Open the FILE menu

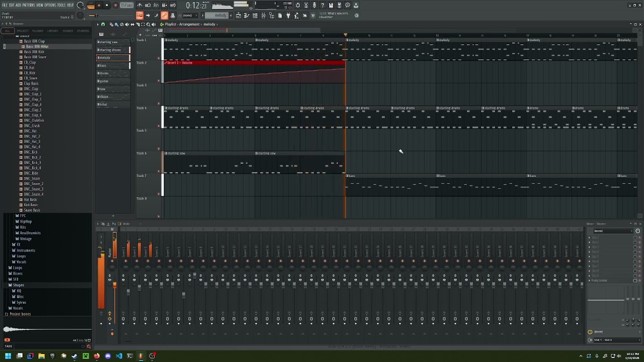coord(5,5)
